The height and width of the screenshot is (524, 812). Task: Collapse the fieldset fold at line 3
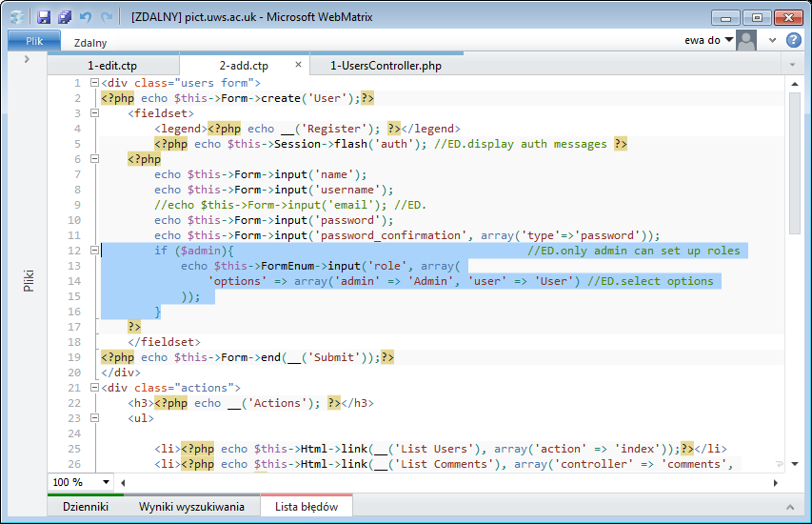[x=94, y=113]
